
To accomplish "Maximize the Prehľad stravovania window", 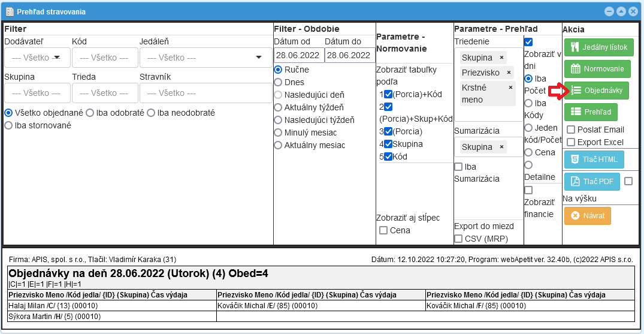I will (621, 11).
